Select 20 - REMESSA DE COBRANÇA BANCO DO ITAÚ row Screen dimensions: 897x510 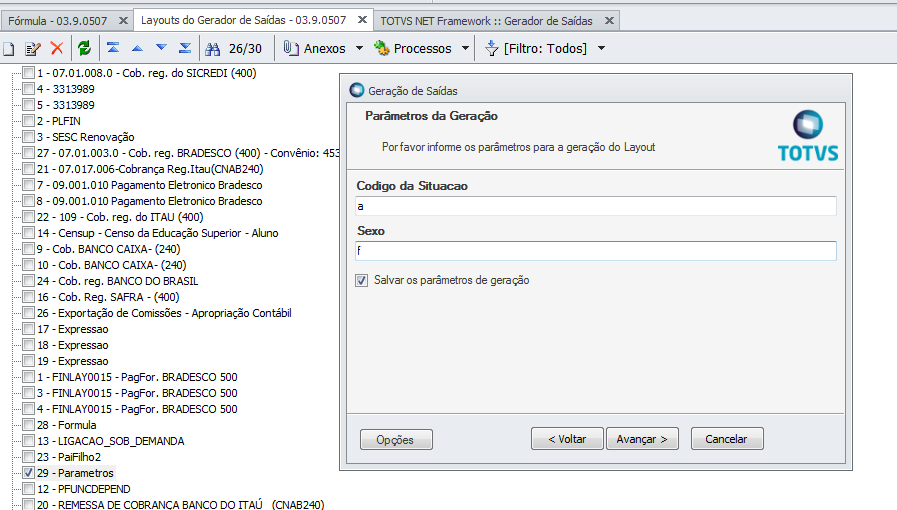(x=180, y=504)
